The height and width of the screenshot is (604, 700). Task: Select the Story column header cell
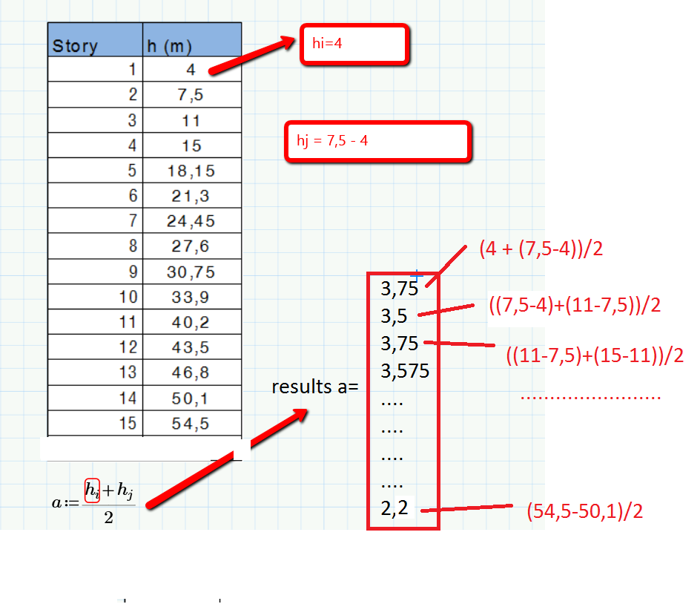(95, 39)
